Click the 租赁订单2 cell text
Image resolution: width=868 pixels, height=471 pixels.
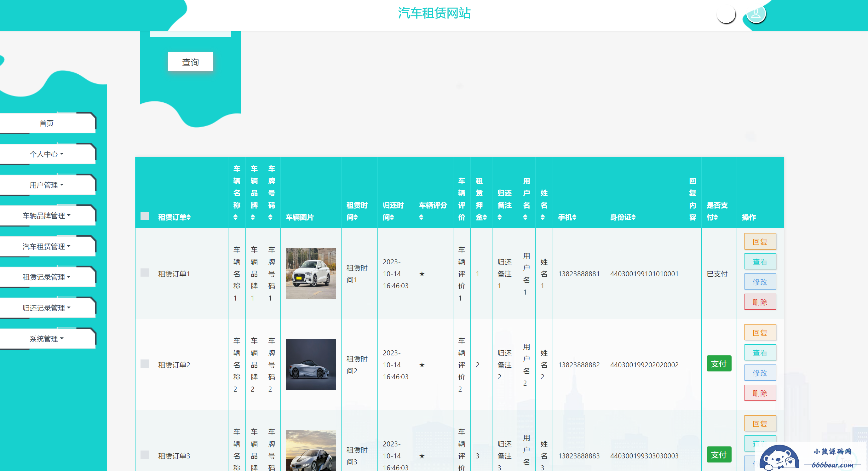174,365
